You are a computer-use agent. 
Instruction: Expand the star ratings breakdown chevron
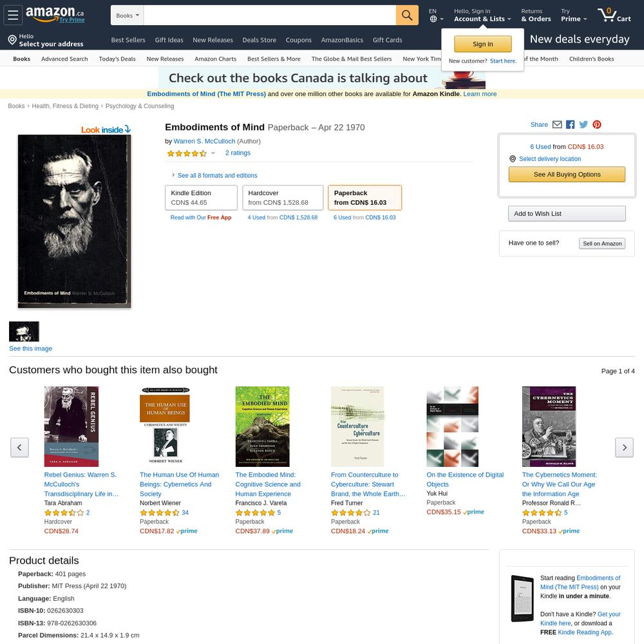coord(213,153)
